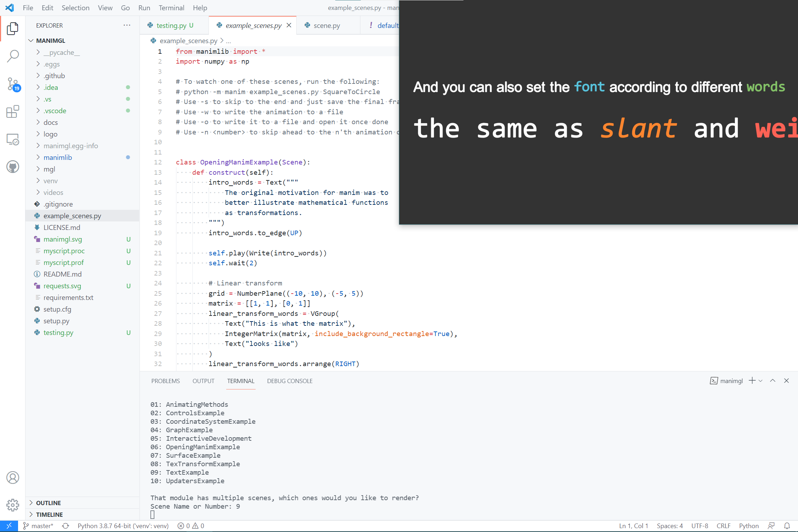Screen dimensions: 798x532
Task: Maximize the panel size with chevron up
Action: [773, 381]
